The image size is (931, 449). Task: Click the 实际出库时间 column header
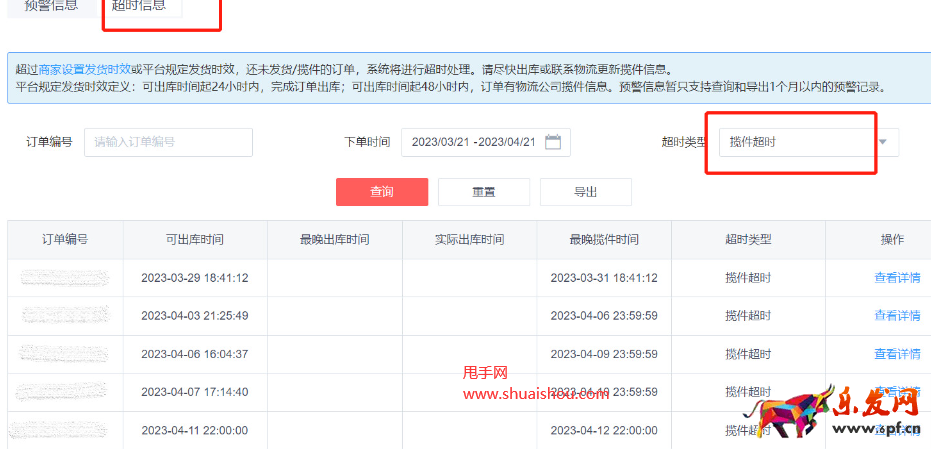pyautogui.click(x=469, y=240)
